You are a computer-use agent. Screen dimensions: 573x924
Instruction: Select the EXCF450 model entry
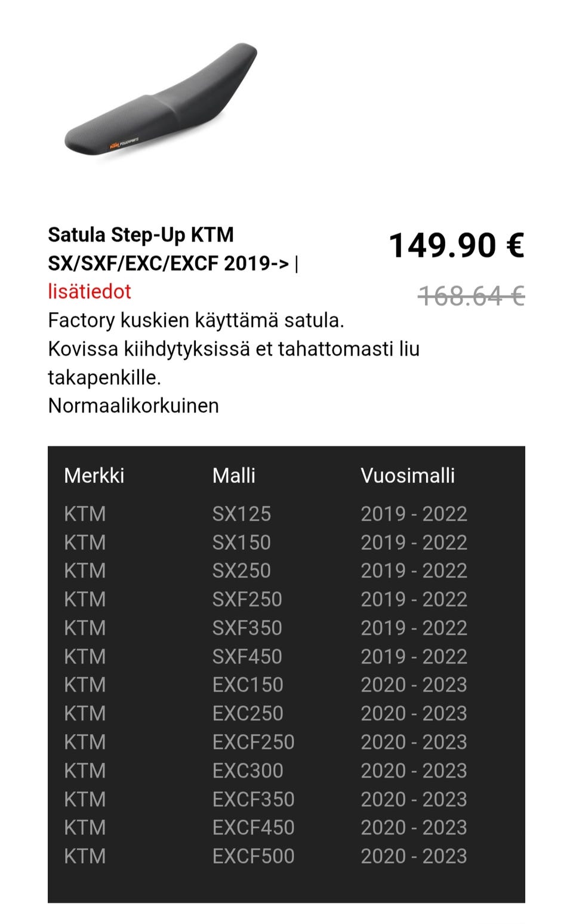tap(254, 827)
